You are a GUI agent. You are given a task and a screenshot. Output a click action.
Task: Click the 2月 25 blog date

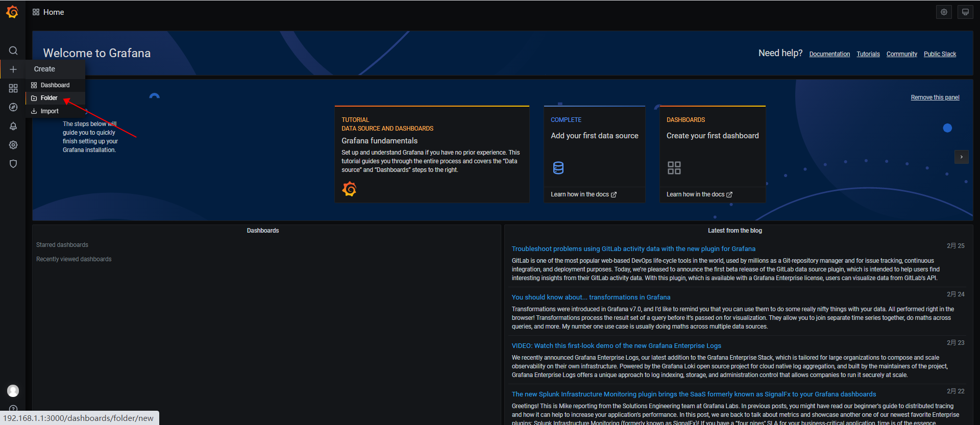pyautogui.click(x=955, y=246)
